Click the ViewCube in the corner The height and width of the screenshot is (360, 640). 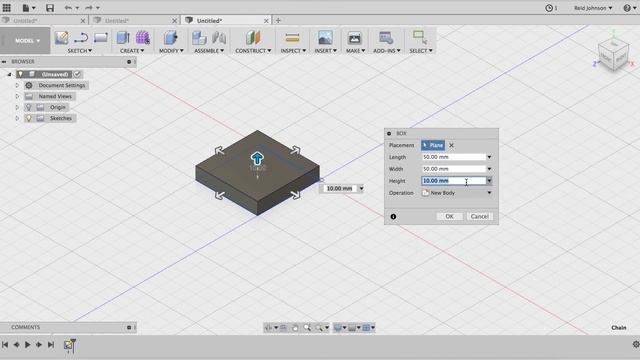(x=613, y=55)
